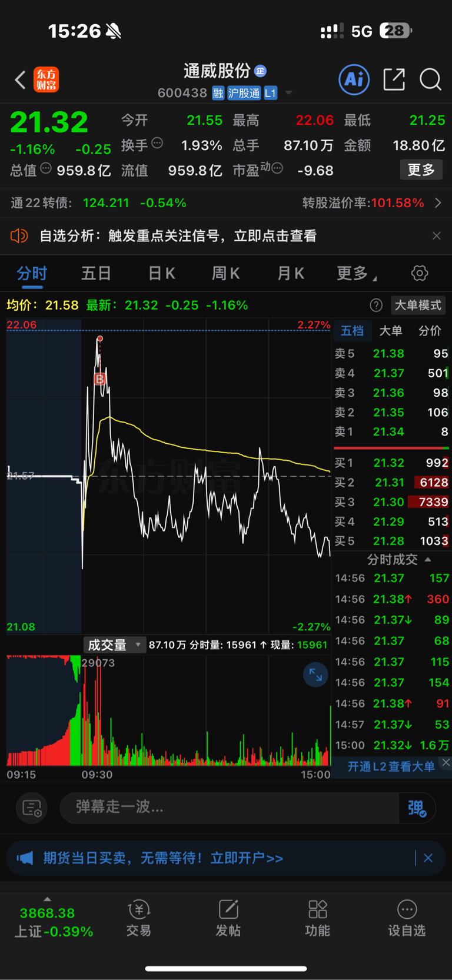This screenshot has height=980, width=452.
Task: Tap the 15:00 trade of 1.6万
Action: click(392, 745)
